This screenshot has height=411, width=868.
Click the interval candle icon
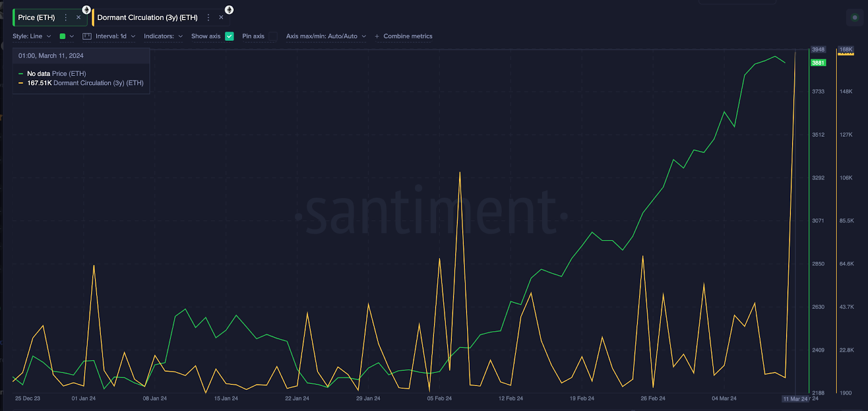[x=87, y=36]
